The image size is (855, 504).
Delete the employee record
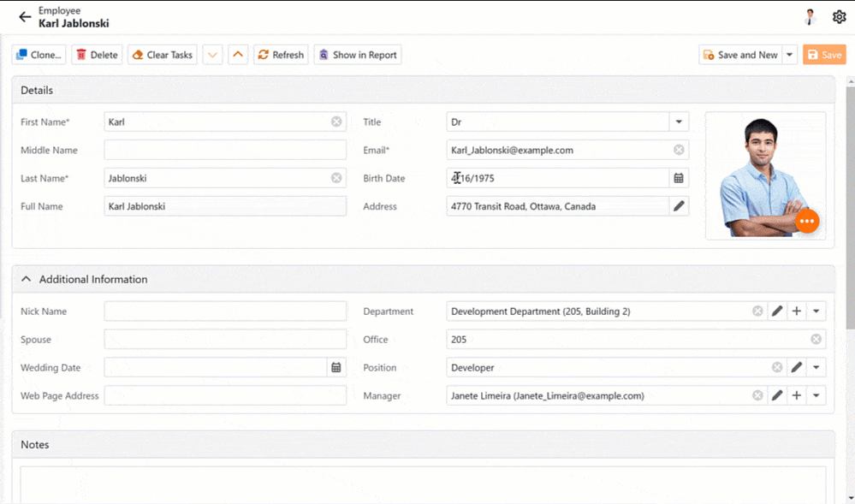coord(97,54)
